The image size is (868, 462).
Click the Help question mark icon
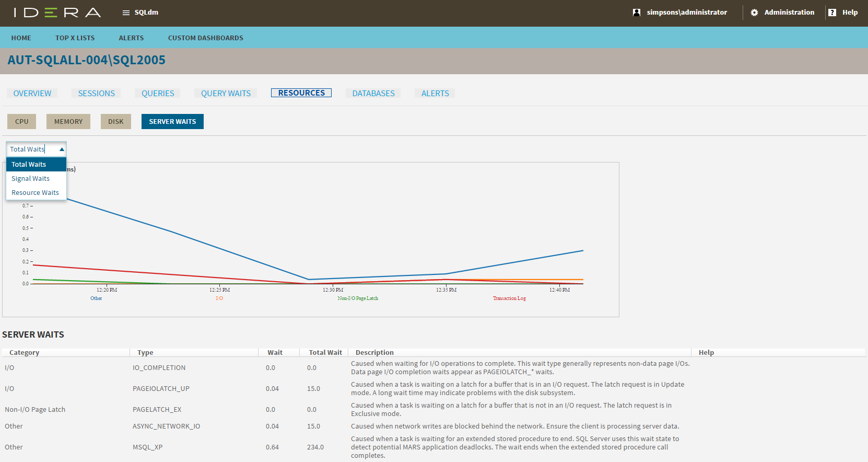pos(832,13)
